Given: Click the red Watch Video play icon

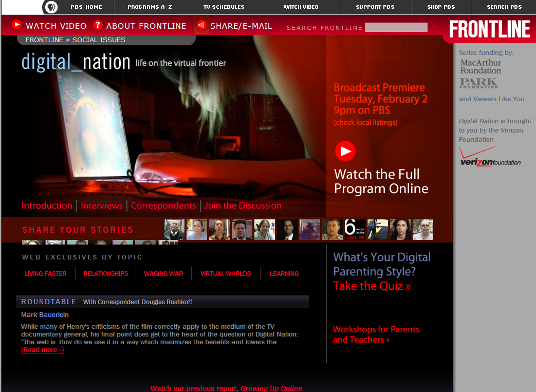Looking at the screenshot, I should pyautogui.click(x=16, y=25).
